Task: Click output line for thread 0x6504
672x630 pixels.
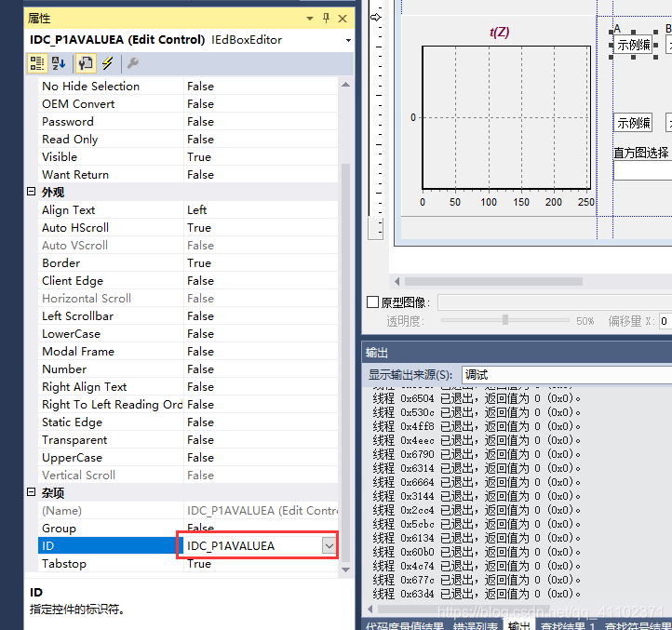Action: click(476, 398)
